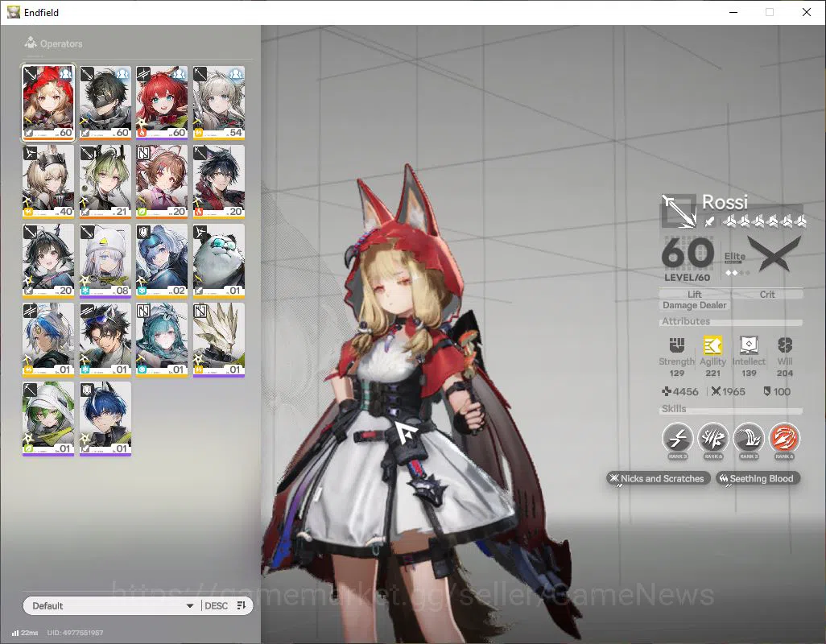Select the panda operator card
Screen dimensions: 826x644
pos(219,261)
